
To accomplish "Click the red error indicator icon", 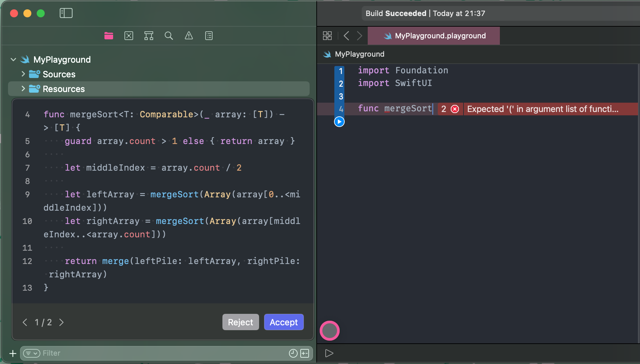I will (x=455, y=109).
